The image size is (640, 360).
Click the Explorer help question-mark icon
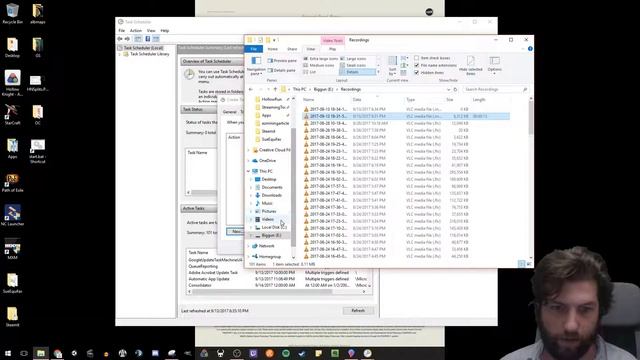tap(530, 49)
